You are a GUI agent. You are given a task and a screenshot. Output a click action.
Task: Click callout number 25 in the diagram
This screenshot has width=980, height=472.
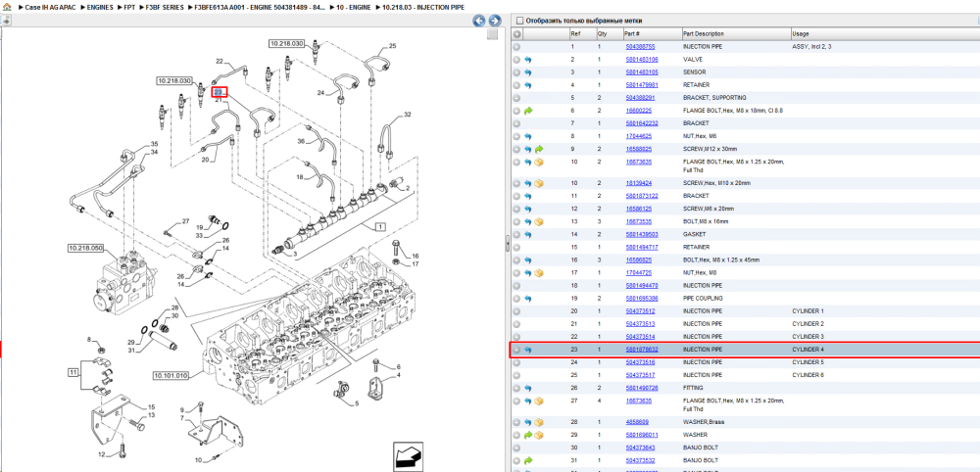[393, 46]
